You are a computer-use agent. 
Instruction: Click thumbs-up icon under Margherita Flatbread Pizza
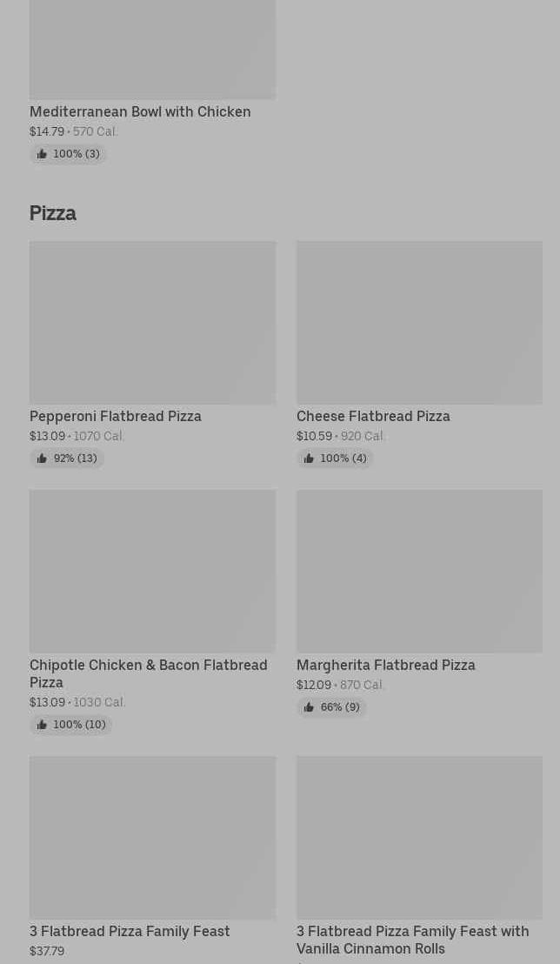(x=309, y=707)
